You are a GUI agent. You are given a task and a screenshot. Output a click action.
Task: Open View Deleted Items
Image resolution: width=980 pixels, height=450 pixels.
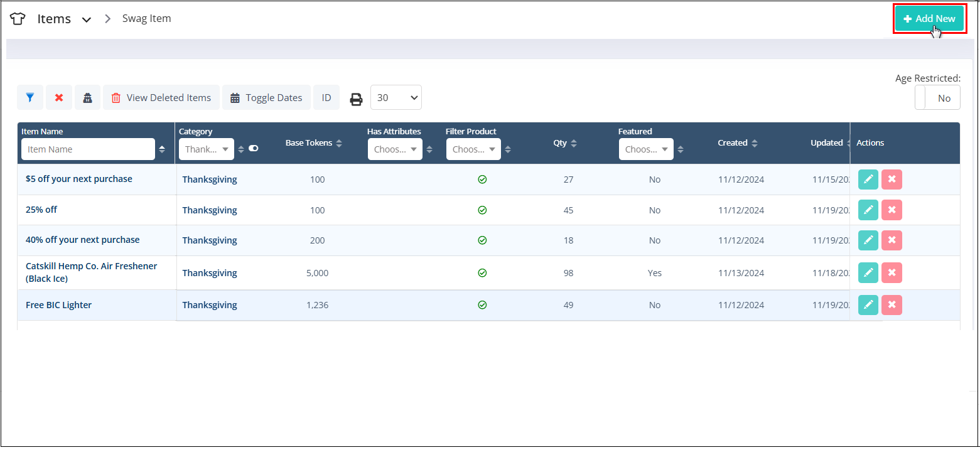(161, 98)
